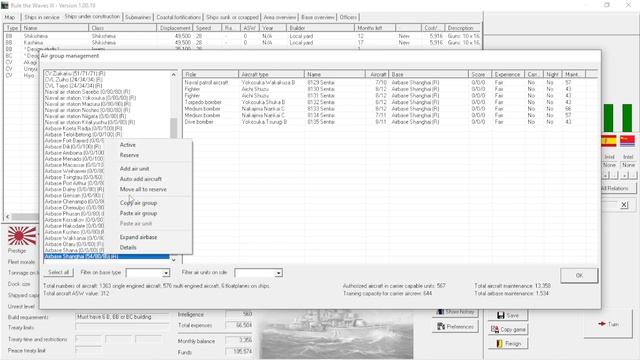640x360 pixels.
Task: Select Airbase Shanghai in base list
Action: click(x=106, y=256)
